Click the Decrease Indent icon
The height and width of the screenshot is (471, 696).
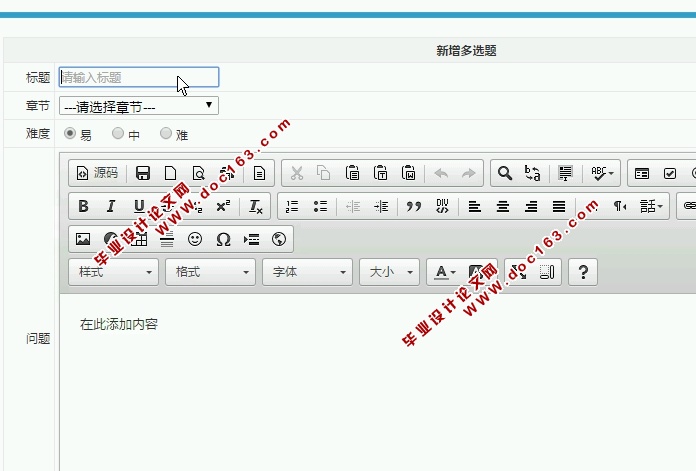(353, 206)
